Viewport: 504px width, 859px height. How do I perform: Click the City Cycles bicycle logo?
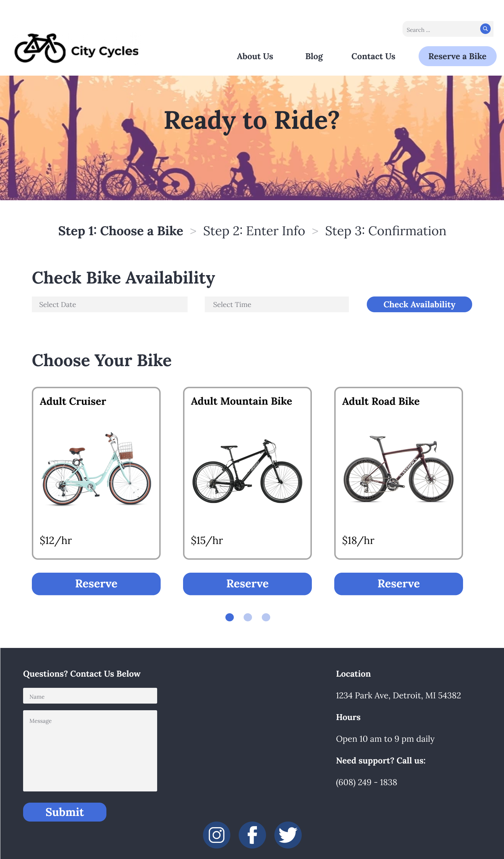[x=40, y=48]
